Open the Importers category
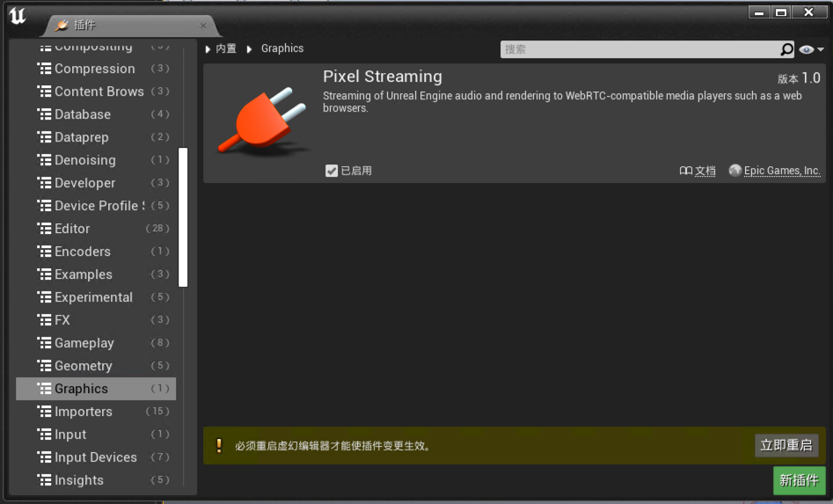Viewport: 833px width, 504px height. click(96, 411)
